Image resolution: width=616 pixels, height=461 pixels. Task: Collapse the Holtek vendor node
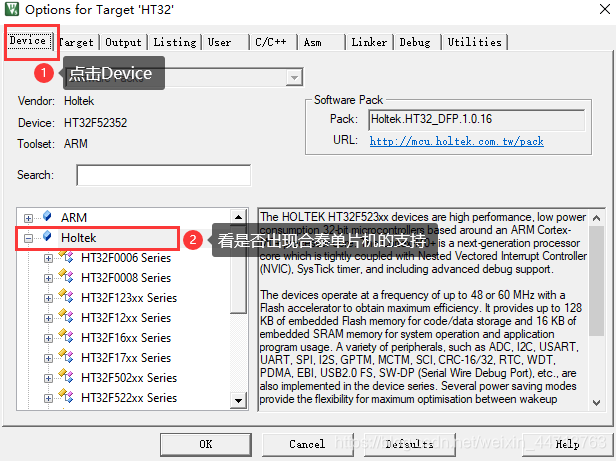click(x=28, y=238)
